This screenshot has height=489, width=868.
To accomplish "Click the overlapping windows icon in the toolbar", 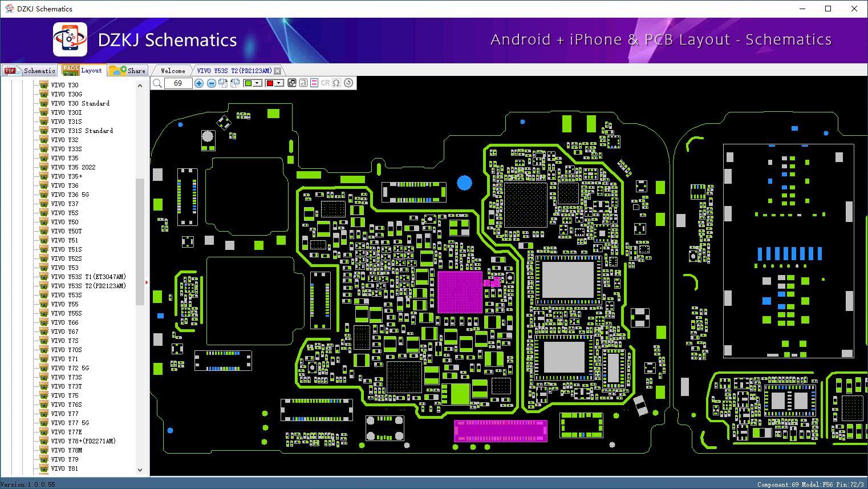I will tap(292, 83).
